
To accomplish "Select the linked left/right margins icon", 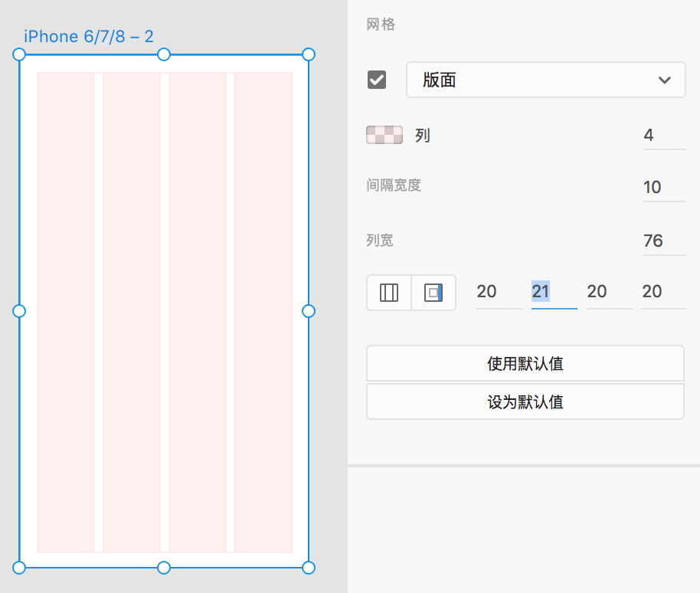I will (x=389, y=293).
